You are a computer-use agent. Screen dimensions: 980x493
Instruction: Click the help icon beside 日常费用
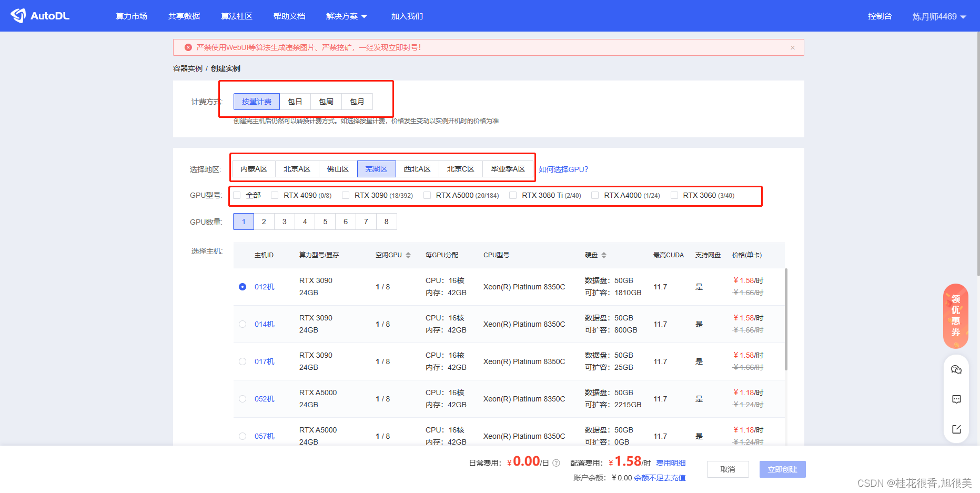click(556, 463)
